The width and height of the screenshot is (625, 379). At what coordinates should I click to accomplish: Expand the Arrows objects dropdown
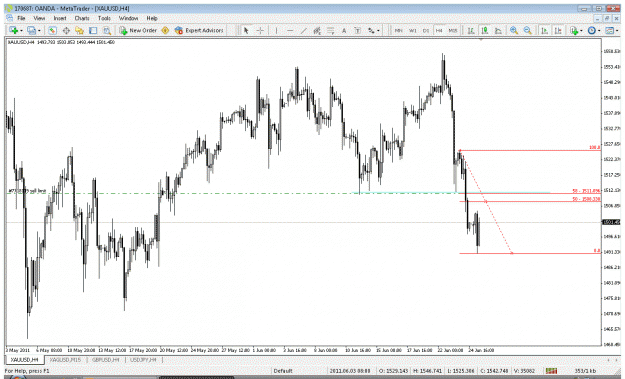tap(378, 31)
